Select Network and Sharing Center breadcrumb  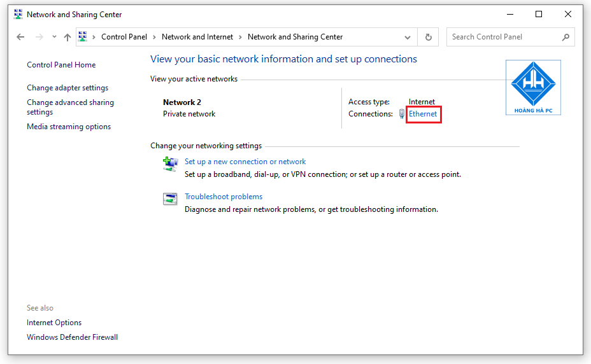pos(295,37)
